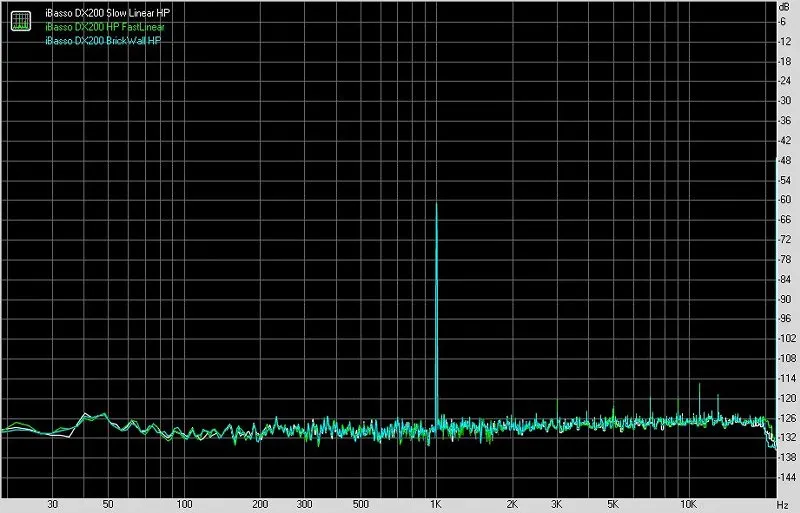Click the 10K frequency axis label

coord(688,504)
